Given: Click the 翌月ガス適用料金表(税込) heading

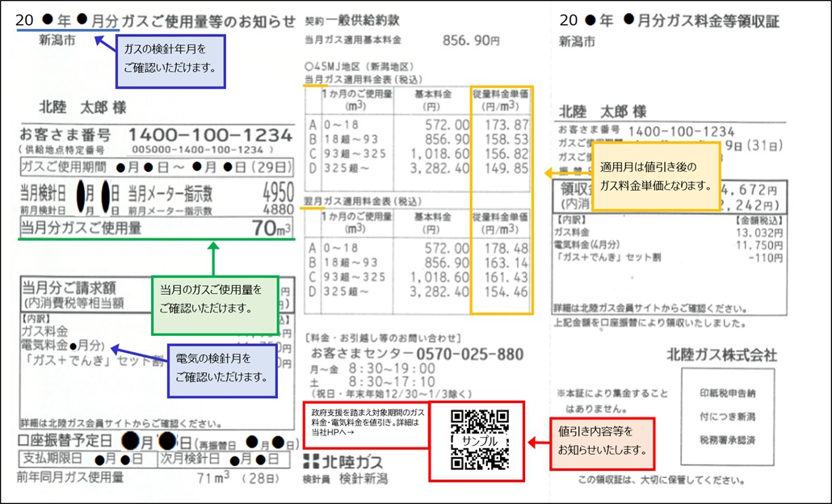Looking at the screenshot, I should click(363, 202).
